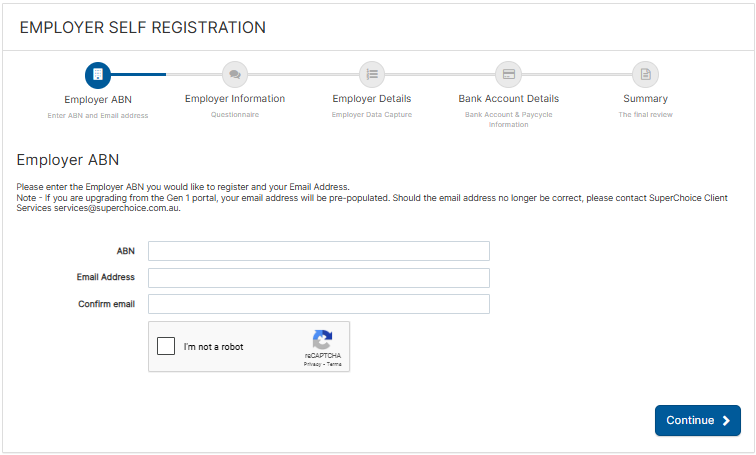This screenshot has width=756, height=455.
Task: Focus the ABN input field
Action: pyautogui.click(x=319, y=251)
